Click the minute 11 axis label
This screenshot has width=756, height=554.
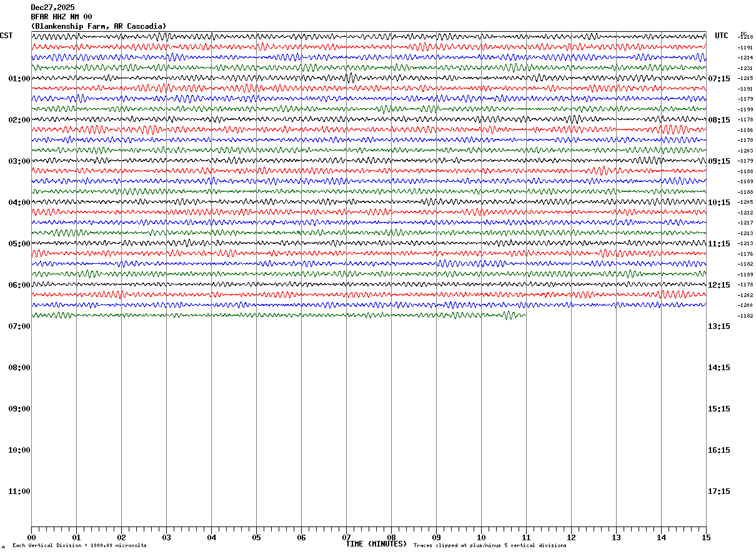[x=526, y=537]
